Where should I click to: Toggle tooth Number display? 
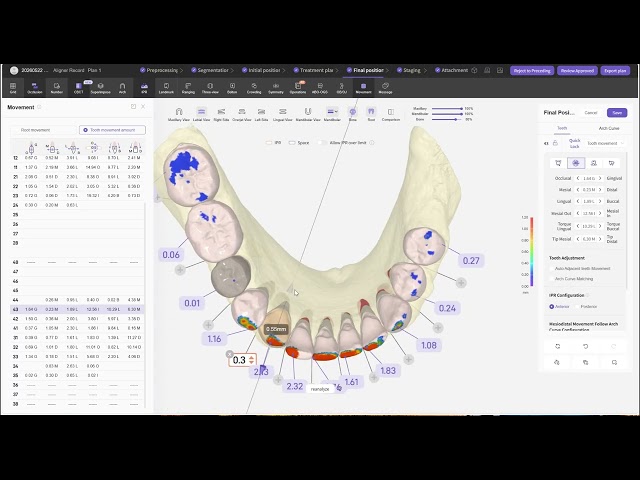pos(57,87)
